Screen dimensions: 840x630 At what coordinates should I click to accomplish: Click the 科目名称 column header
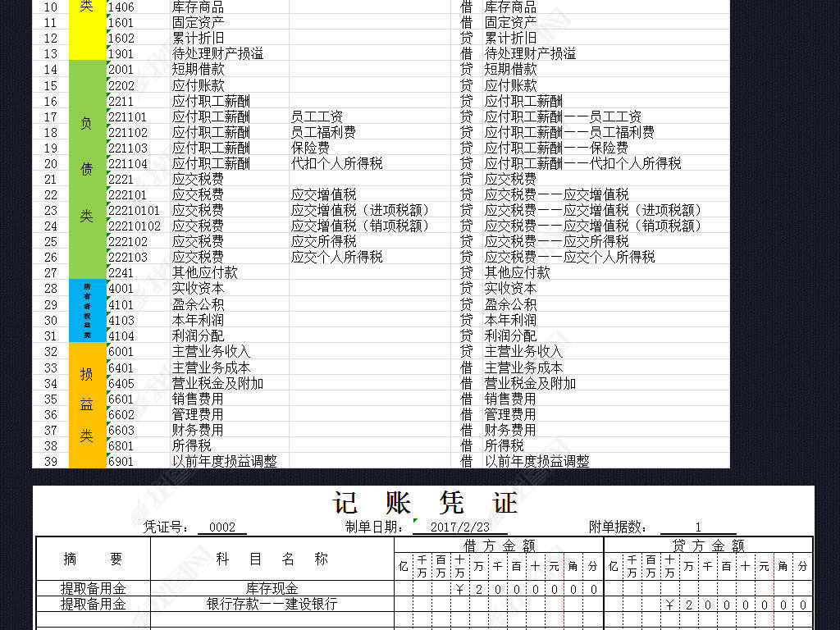271,559
